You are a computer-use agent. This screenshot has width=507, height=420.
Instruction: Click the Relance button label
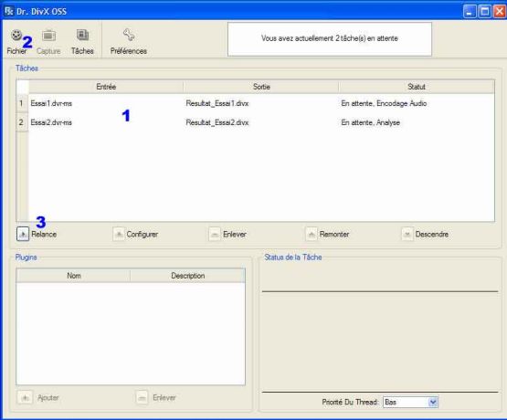tap(44, 235)
